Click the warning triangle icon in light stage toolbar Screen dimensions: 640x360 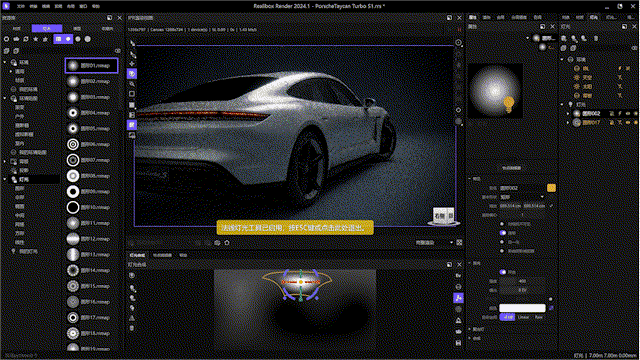click(x=132, y=318)
